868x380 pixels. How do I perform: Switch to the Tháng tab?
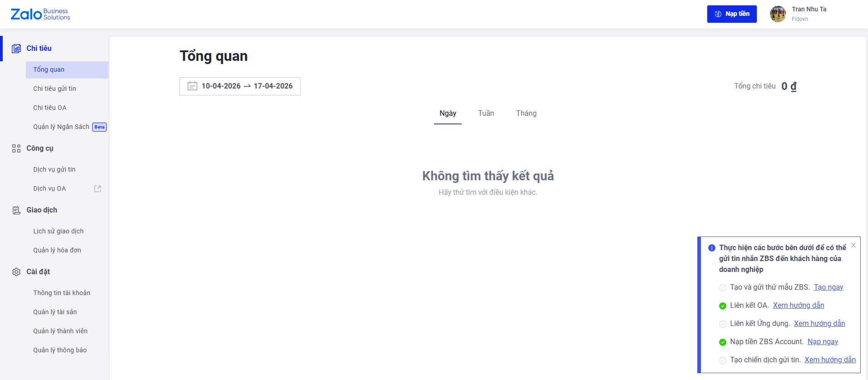point(526,114)
